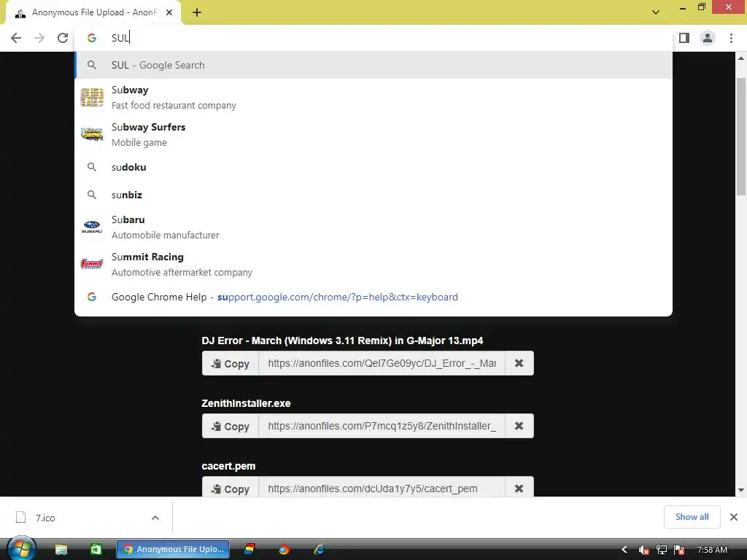Click the Summit Racing logo thumbnail

[x=92, y=263]
